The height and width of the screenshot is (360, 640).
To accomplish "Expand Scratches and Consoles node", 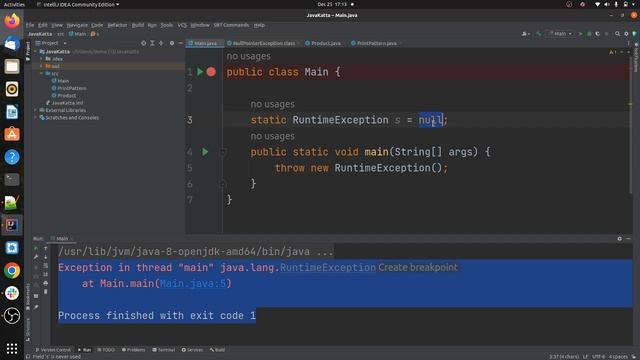I will tap(36, 118).
